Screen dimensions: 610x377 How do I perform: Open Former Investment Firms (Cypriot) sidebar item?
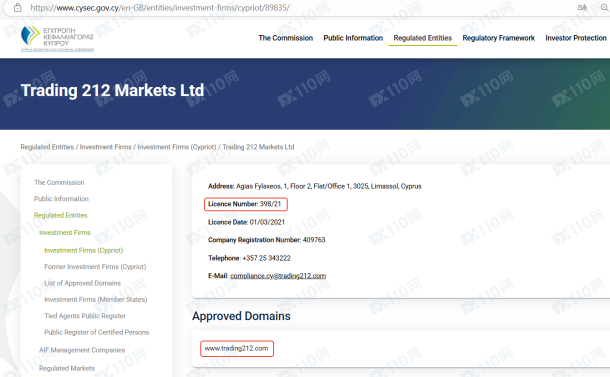tap(95, 267)
